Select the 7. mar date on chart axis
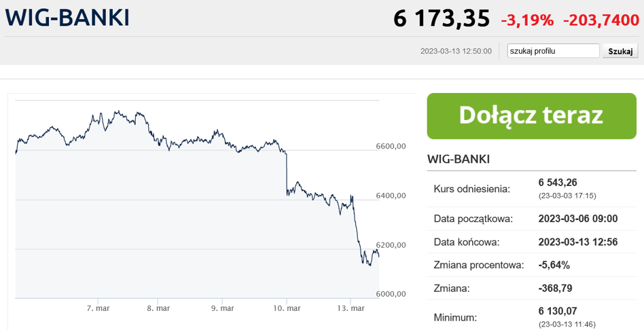This screenshot has width=644, height=330. coord(98,308)
